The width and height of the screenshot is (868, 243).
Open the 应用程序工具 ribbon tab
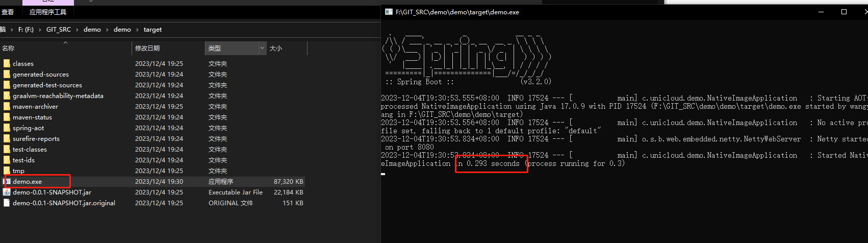pyautogui.click(x=48, y=12)
